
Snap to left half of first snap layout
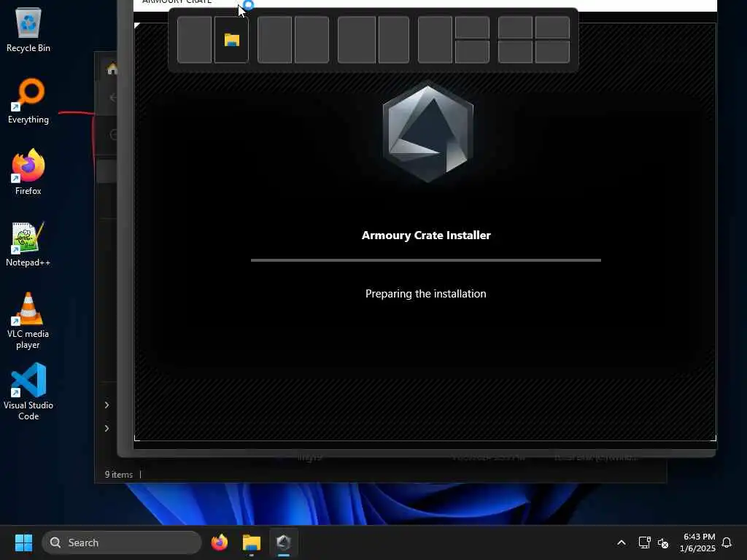coord(194,39)
